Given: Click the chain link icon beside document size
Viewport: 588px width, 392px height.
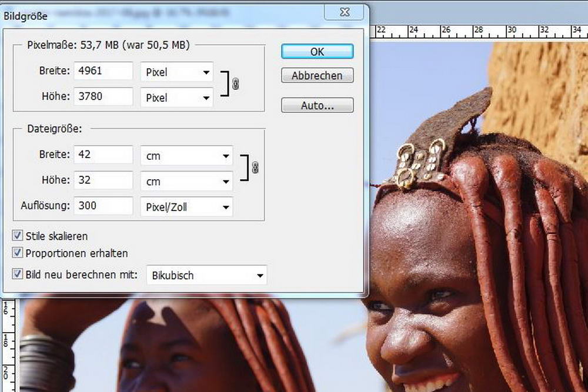Looking at the screenshot, I should click(255, 168).
